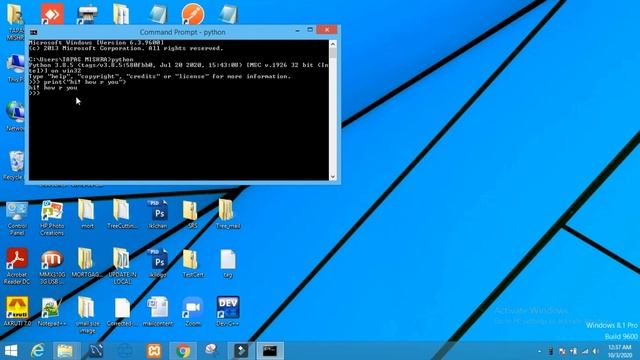Open the AKRUTI 7.0 shortcut
The width and height of the screenshot is (640, 360).
coord(17,311)
